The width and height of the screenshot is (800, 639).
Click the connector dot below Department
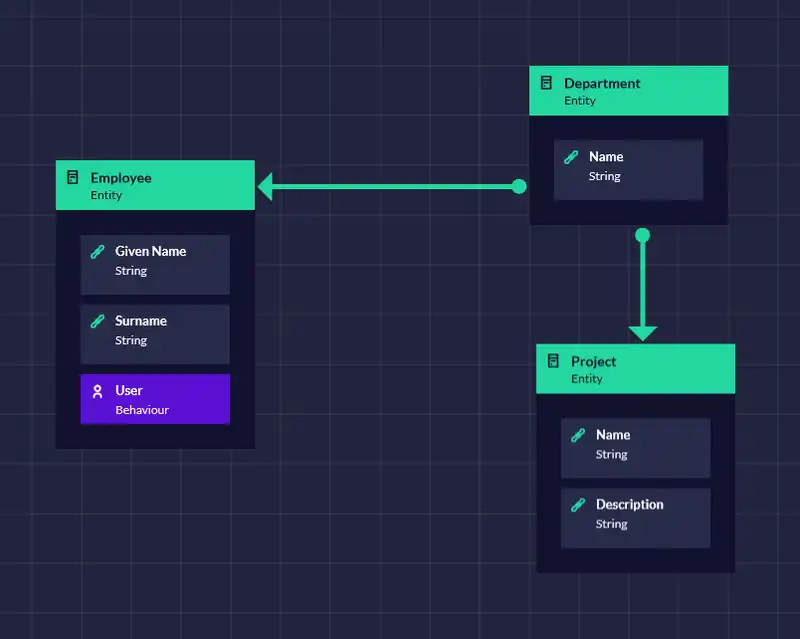tap(642, 235)
